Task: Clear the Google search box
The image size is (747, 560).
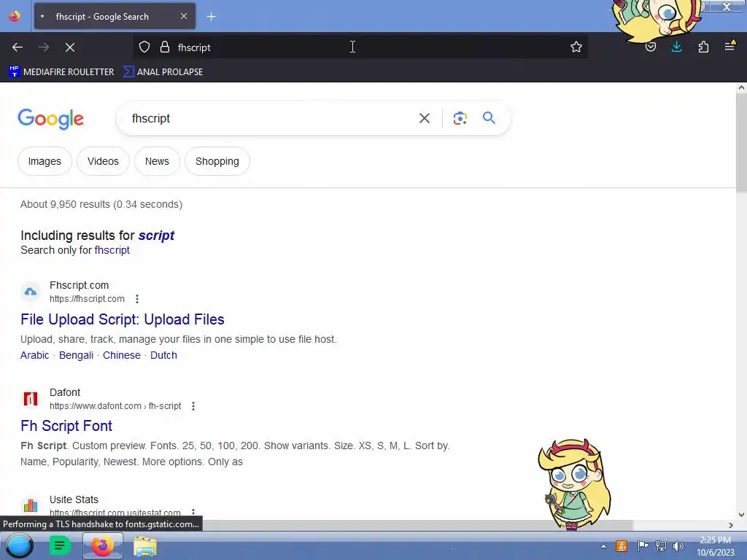Action: 424,118
